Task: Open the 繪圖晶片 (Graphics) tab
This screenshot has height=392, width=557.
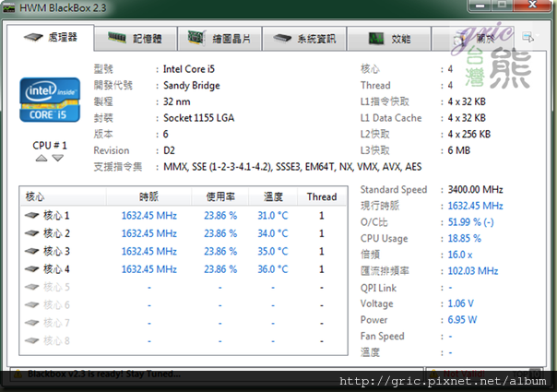Action: tap(219, 39)
